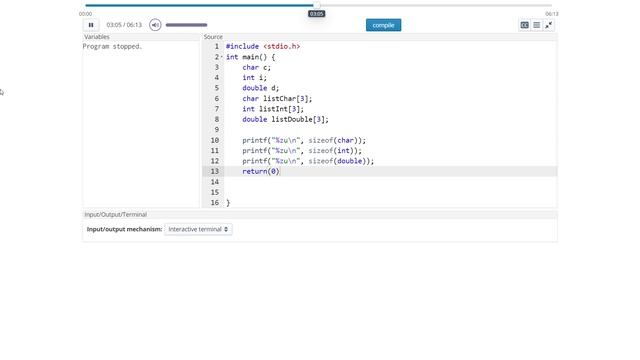Click the sizeof(double) printf line

[308, 161]
